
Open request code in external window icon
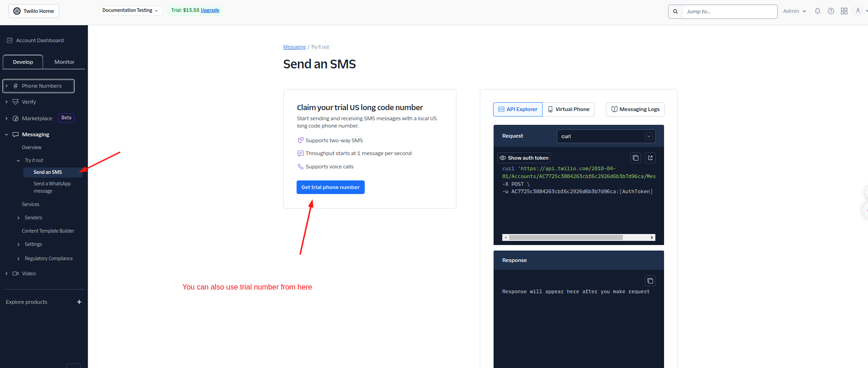coord(650,158)
